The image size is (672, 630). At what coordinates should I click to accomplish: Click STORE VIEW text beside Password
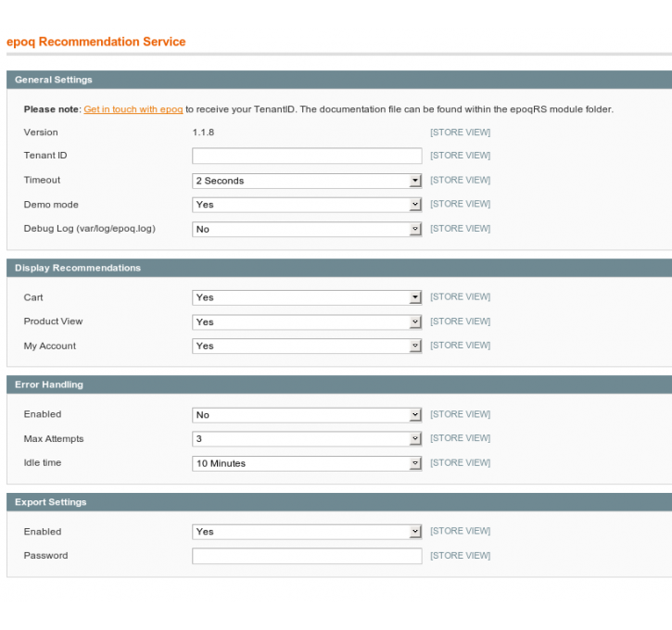tap(461, 556)
